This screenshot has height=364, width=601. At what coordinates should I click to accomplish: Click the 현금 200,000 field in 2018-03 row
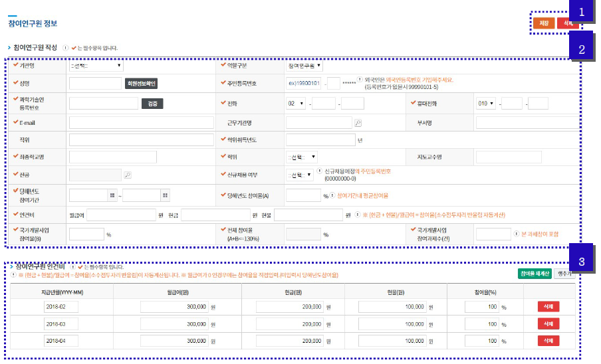pyautogui.click(x=290, y=323)
